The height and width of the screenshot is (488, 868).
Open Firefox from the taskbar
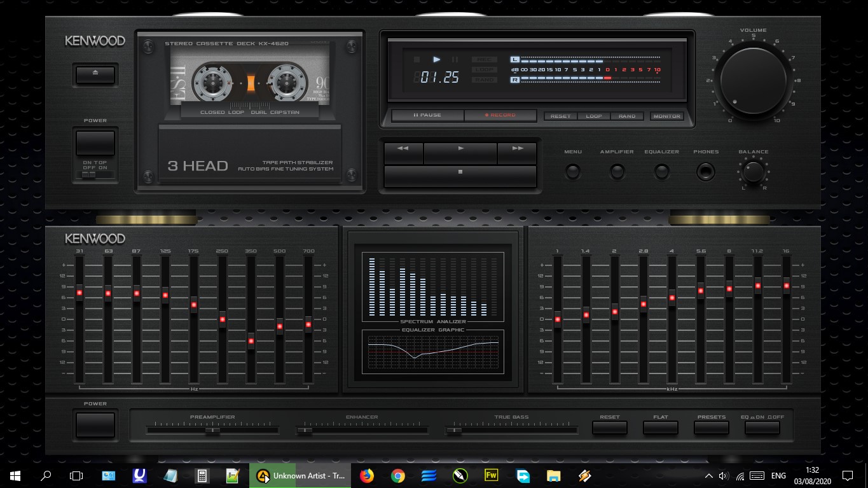coord(367,475)
